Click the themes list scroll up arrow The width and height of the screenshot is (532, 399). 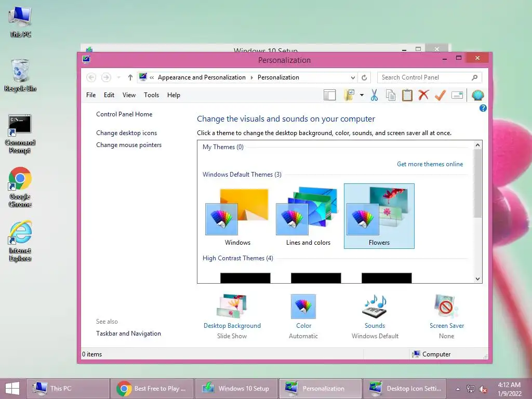coord(478,145)
